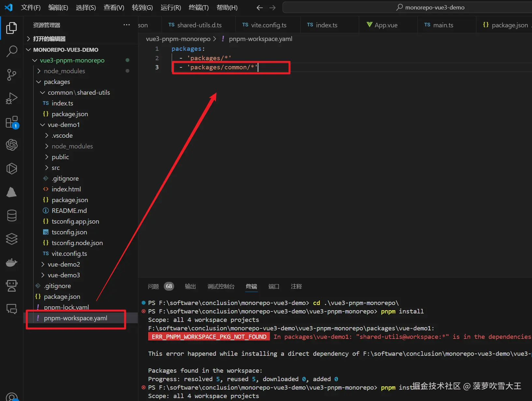Open README.md file
532x401 pixels.
[81, 211]
